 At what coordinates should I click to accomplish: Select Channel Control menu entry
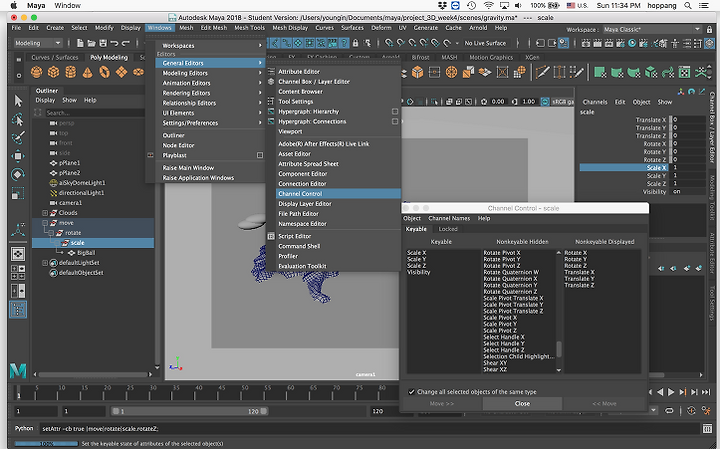[x=338, y=194]
